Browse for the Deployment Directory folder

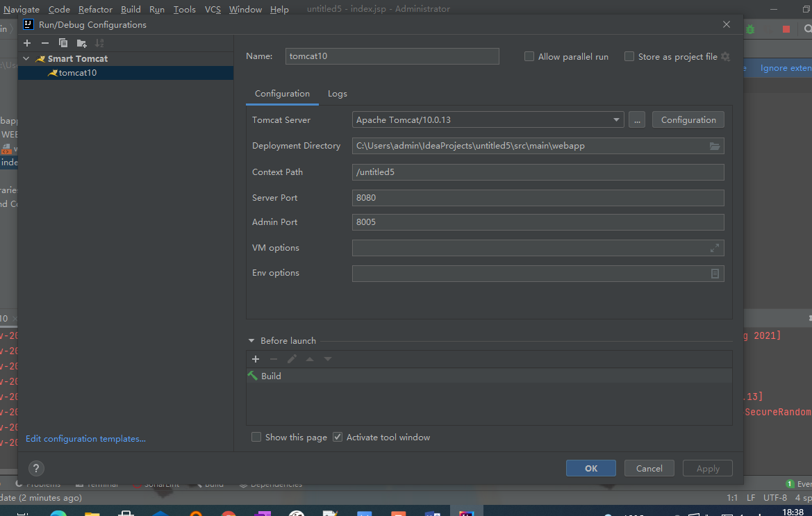coord(715,146)
